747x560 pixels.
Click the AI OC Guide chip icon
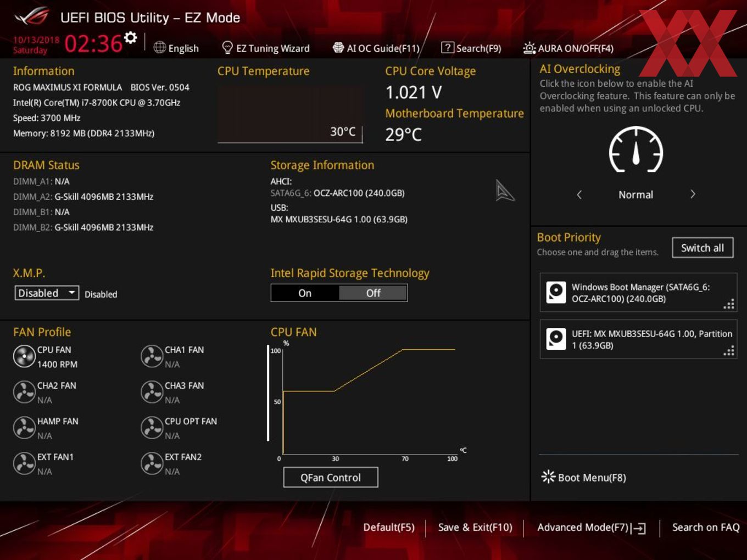point(338,48)
